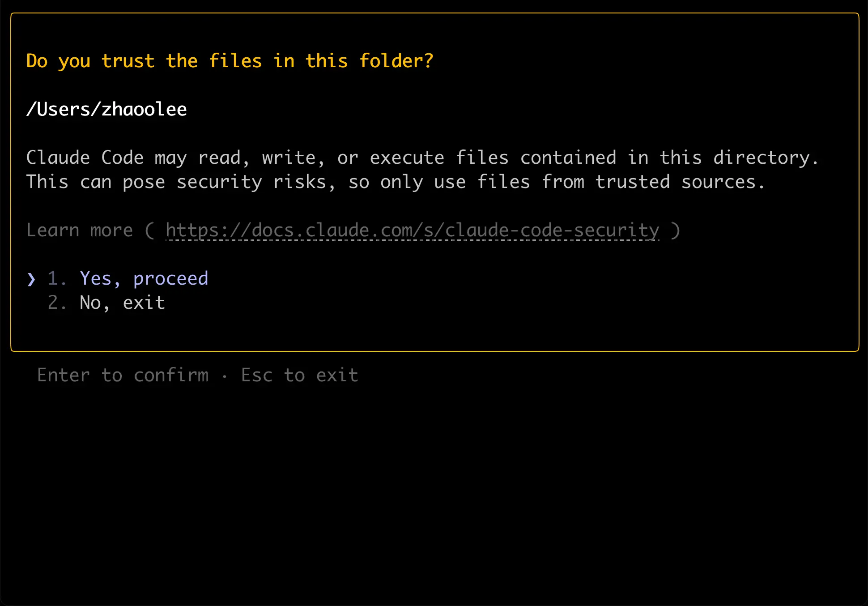The height and width of the screenshot is (606, 868).
Task: Click the /Users/zhaoolee folder path
Action: (x=106, y=110)
